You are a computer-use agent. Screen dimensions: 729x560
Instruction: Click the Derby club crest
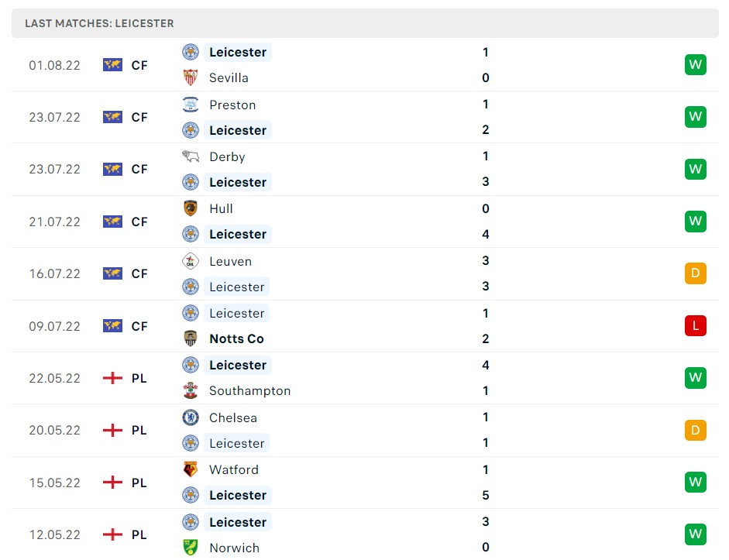tap(191, 156)
